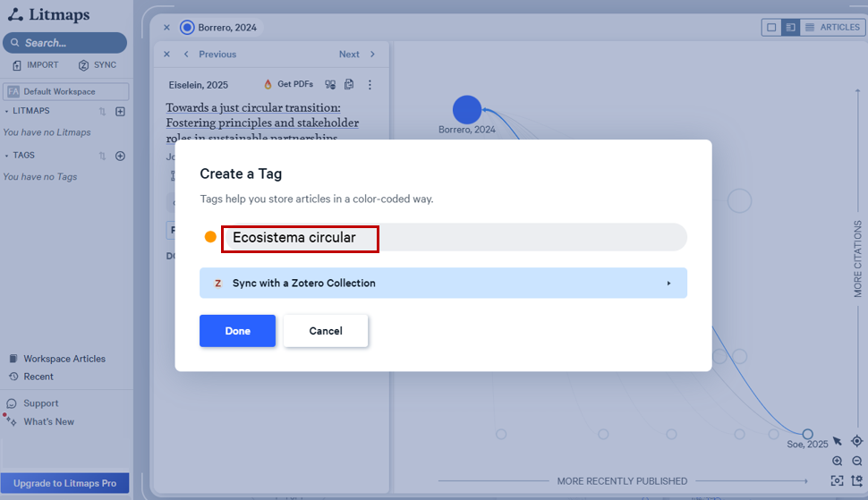Click the orange tag color dot

(210, 237)
